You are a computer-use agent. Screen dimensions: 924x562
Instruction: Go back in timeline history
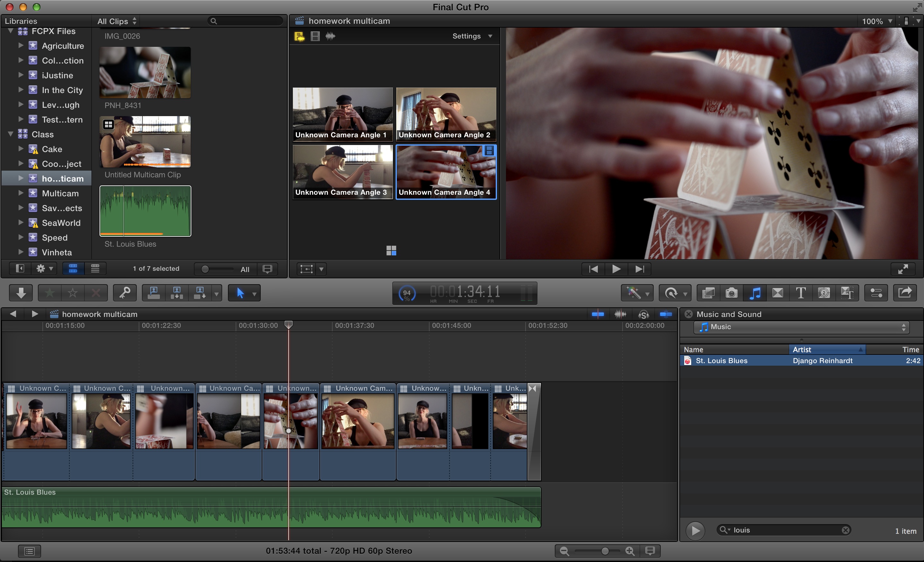[13, 314]
